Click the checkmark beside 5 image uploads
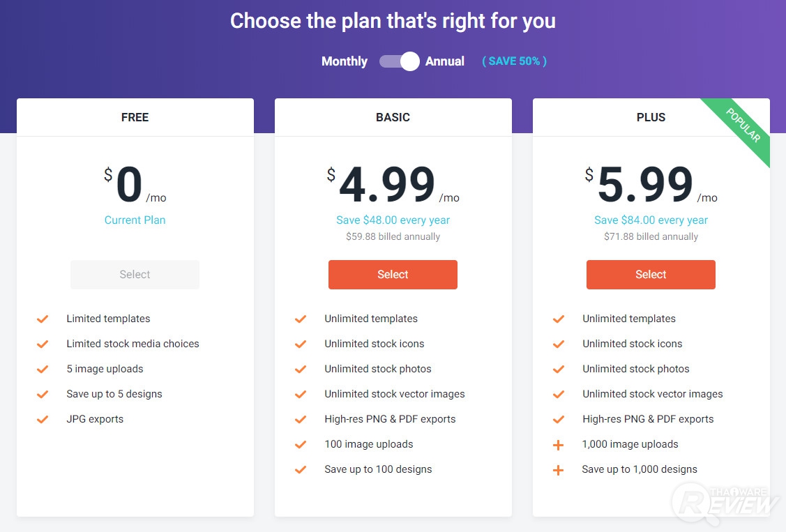786x532 pixels. pyautogui.click(x=43, y=369)
